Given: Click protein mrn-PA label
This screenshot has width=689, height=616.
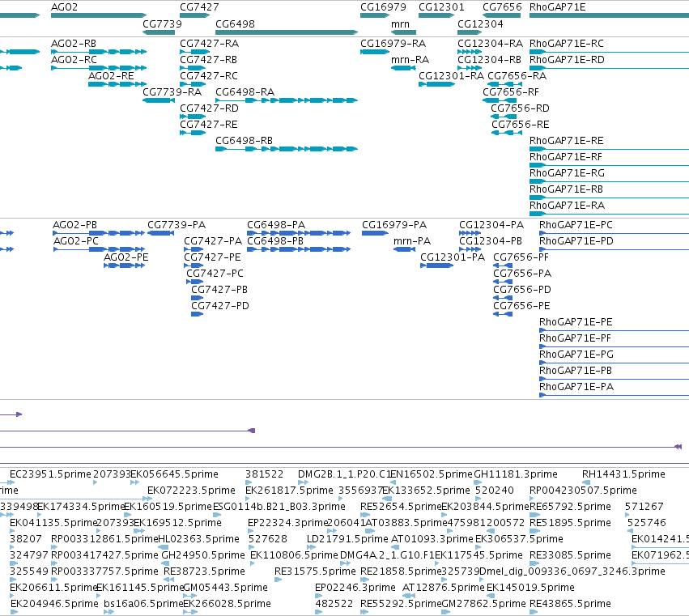Looking at the screenshot, I should point(412,241).
